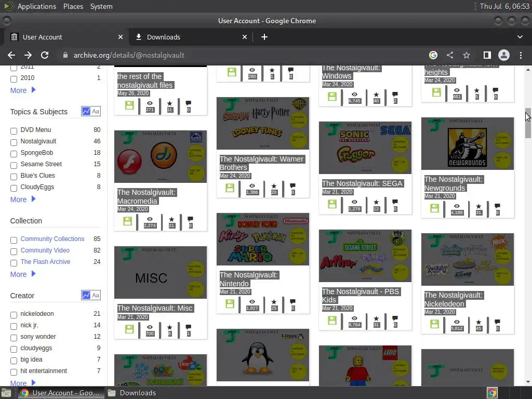Screen dimensions: 532x399
Task: Open The Nostalgivault: Macromedia title link
Action: pyautogui.click(x=146, y=197)
